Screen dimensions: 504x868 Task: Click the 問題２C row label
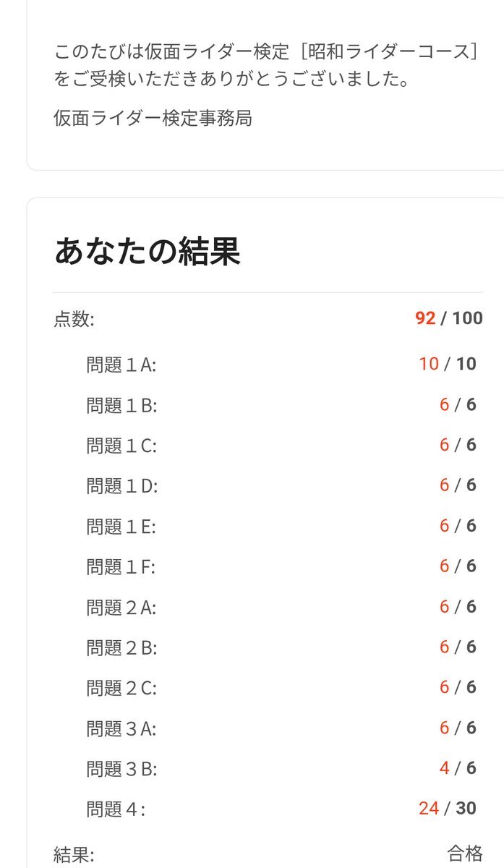click(x=121, y=689)
